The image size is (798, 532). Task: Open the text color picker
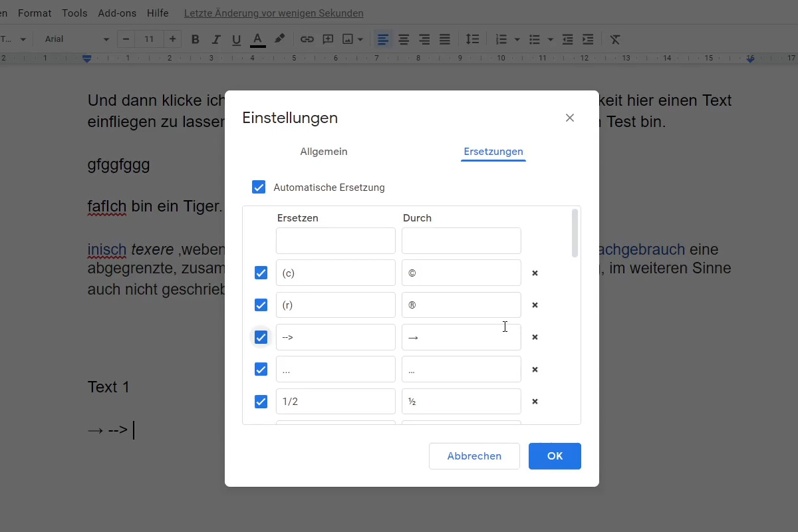click(x=258, y=39)
